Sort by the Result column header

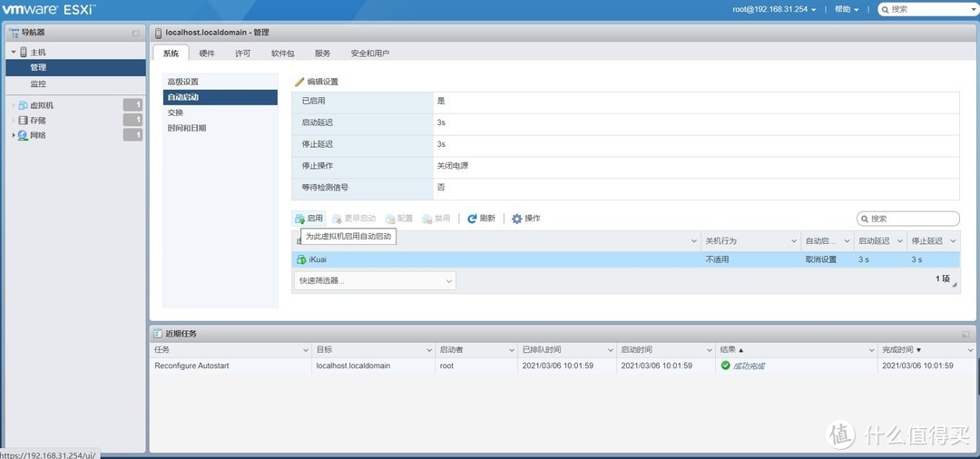click(x=796, y=350)
